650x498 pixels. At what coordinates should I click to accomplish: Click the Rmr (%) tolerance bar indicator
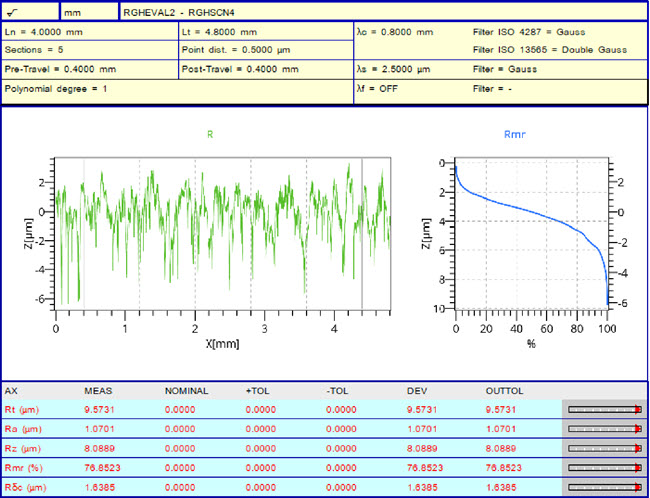[x=602, y=466]
